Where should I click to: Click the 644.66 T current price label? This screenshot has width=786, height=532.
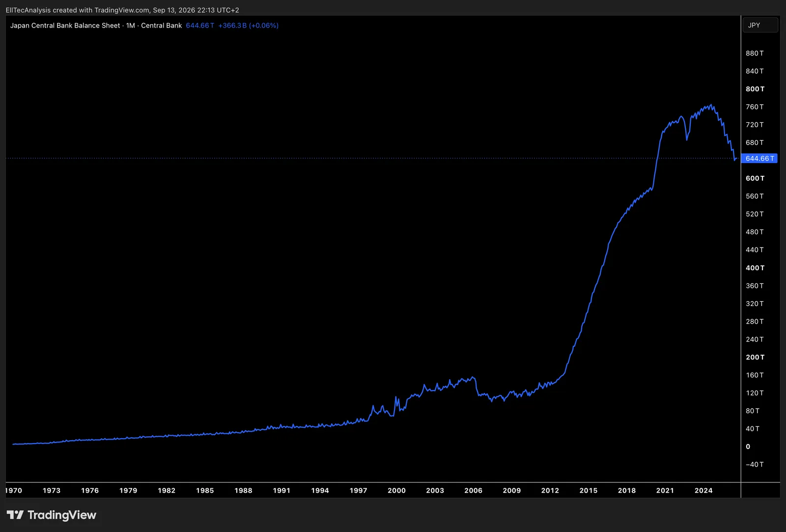(x=759, y=158)
